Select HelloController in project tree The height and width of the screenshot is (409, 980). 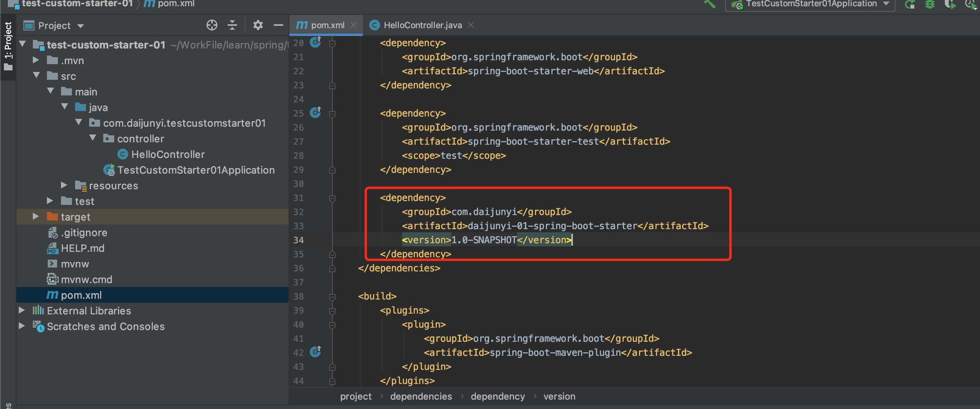coord(168,154)
